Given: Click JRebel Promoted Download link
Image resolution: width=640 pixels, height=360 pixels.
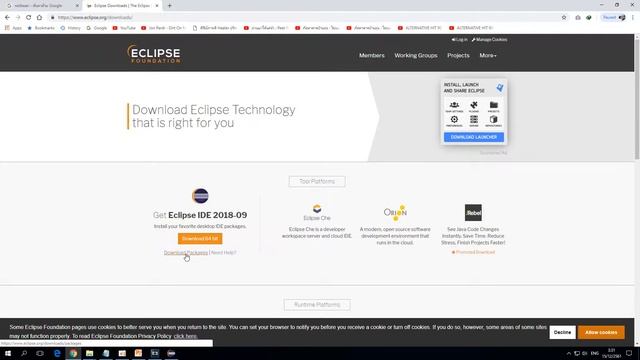Looking at the screenshot, I should (x=473, y=252).
